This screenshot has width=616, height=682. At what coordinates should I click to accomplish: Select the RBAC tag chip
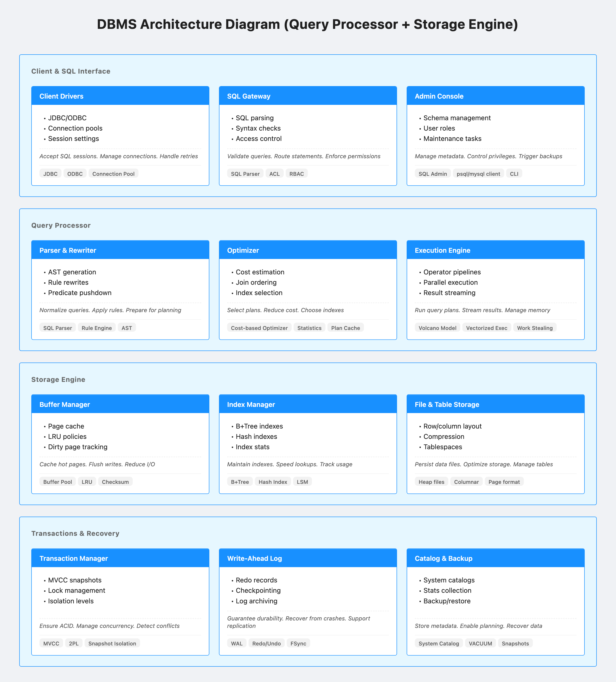[296, 174]
